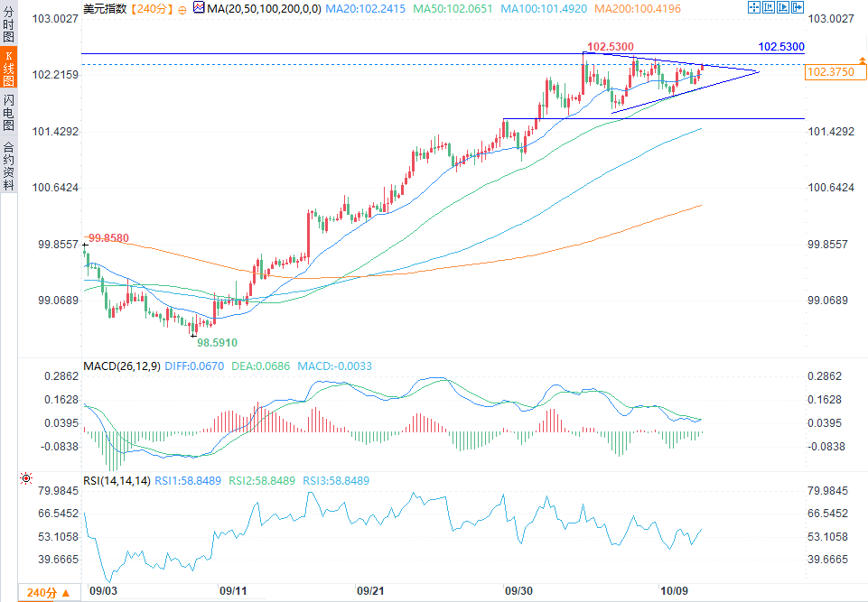The width and height of the screenshot is (868, 602).
Task: Click the RSI(14,14,14) indicator label
Action: coord(117,481)
